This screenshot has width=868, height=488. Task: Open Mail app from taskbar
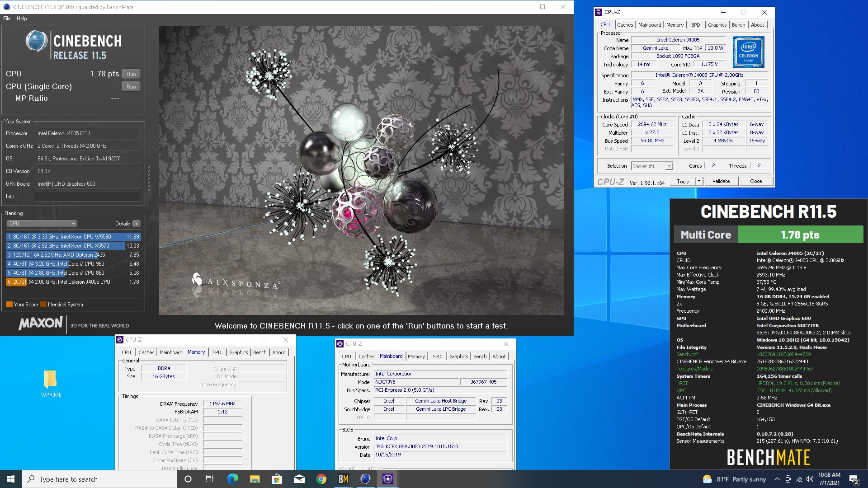click(299, 479)
